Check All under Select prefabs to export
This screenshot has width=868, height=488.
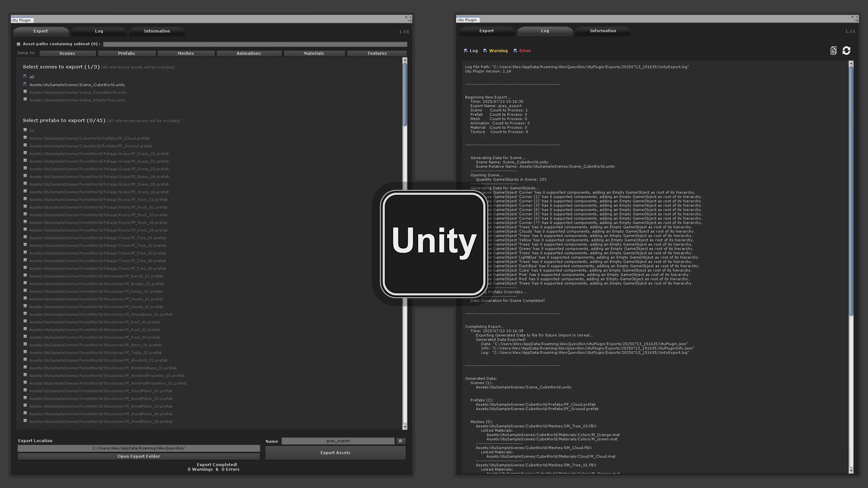[25, 130]
